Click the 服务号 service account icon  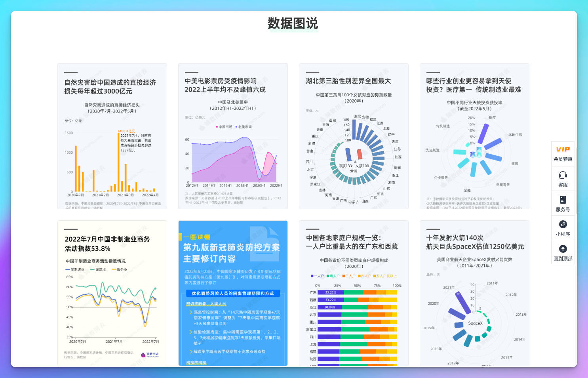pos(563,200)
